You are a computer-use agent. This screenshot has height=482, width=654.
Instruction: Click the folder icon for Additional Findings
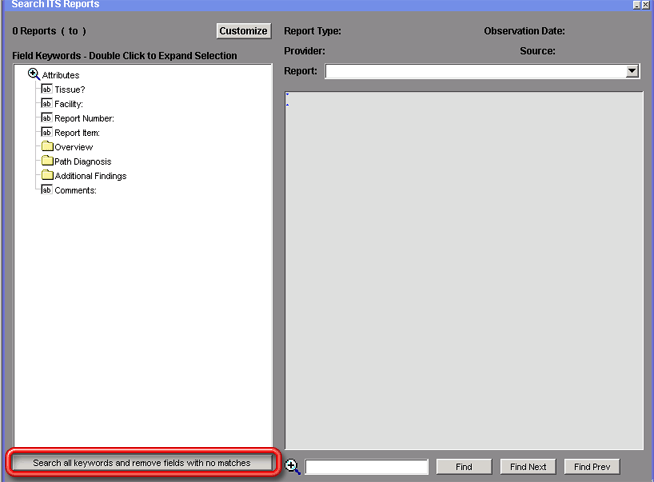tap(47, 175)
